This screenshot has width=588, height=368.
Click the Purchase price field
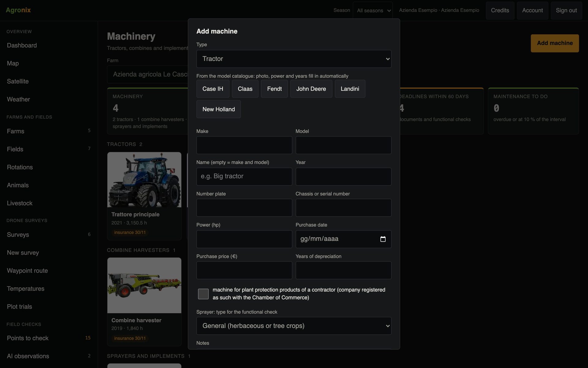244,270
